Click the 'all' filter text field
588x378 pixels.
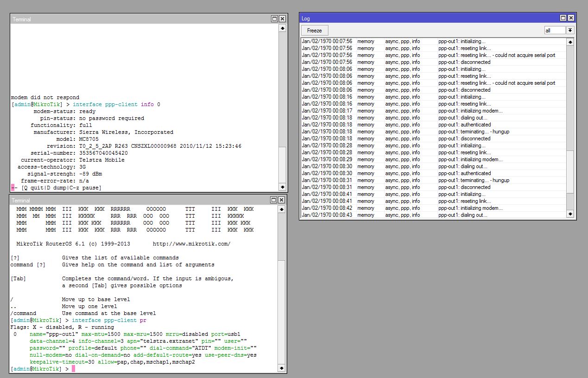coord(555,30)
